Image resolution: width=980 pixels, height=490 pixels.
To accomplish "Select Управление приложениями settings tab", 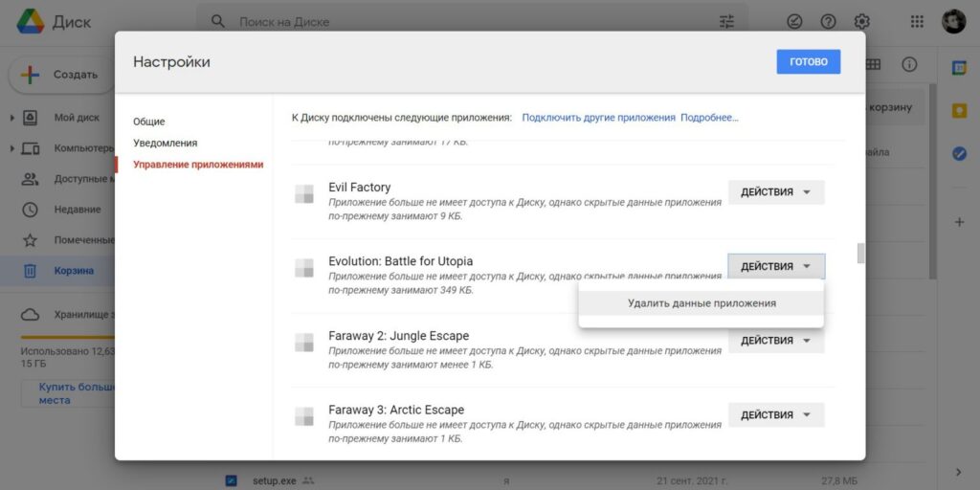I will (x=198, y=165).
